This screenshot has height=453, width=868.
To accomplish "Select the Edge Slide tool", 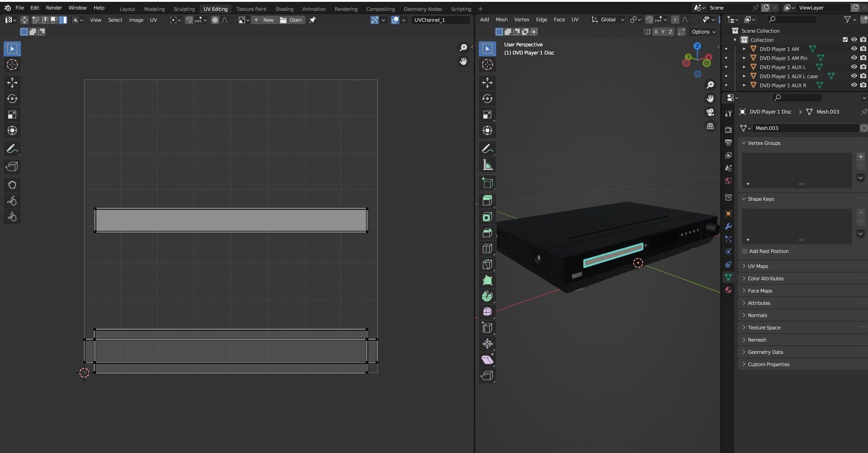I will pos(487,328).
